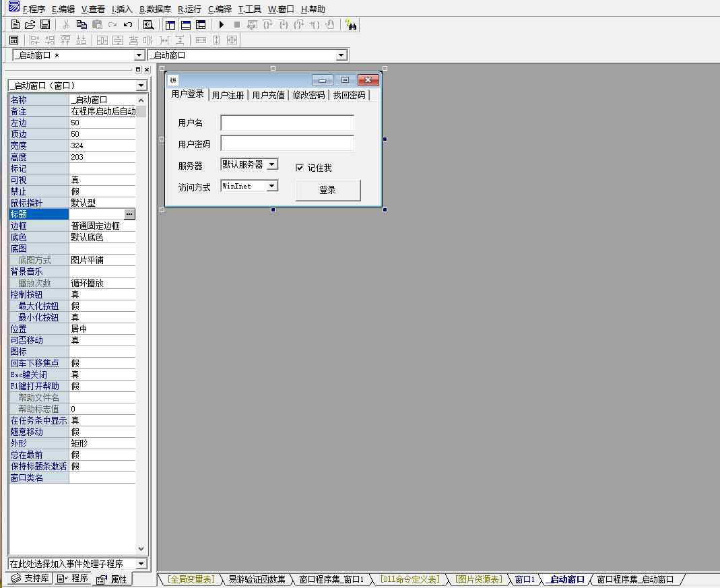Select the 最大化按钮 property row
Screen dimensions: 720x588
tap(73, 306)
